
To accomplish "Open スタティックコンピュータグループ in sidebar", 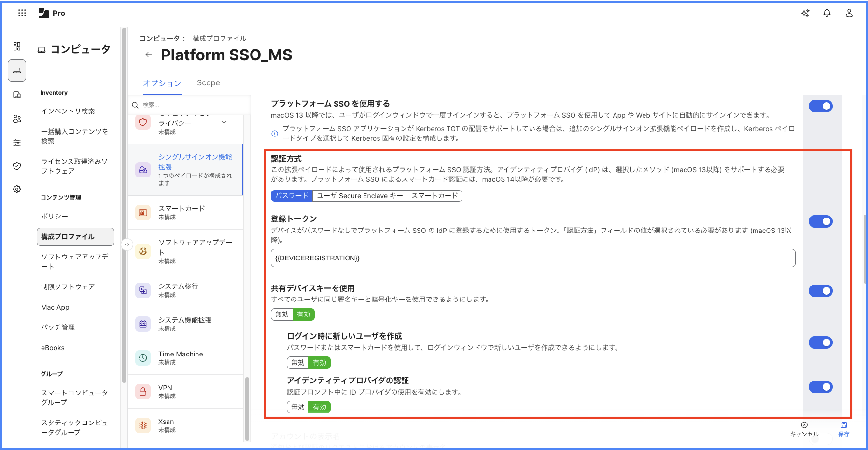I will pos(74,427).
